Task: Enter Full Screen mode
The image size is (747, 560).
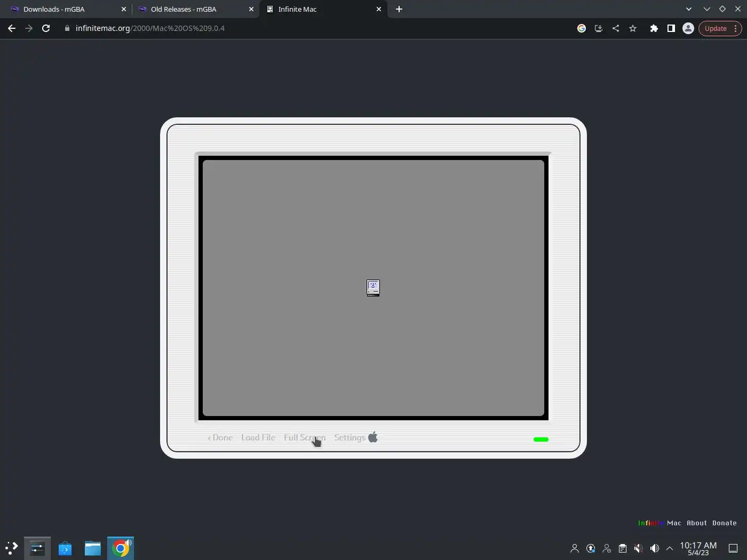Action: pos(305,437)
